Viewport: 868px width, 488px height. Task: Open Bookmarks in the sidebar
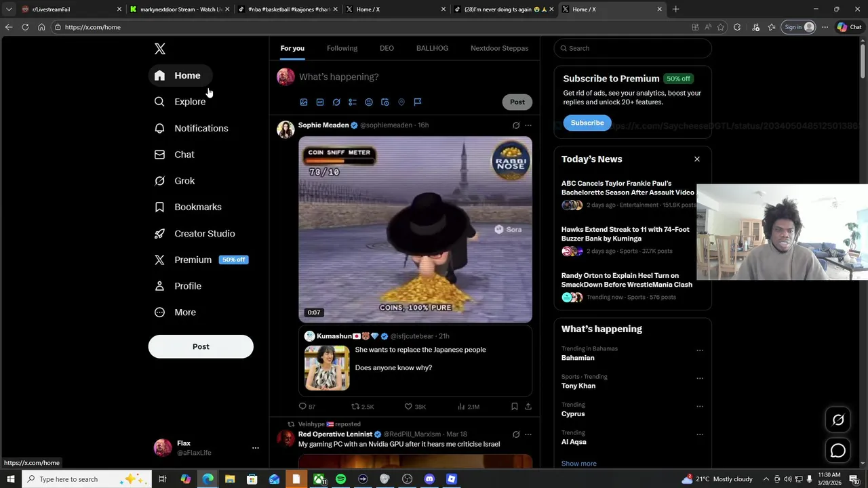[188, 207]
